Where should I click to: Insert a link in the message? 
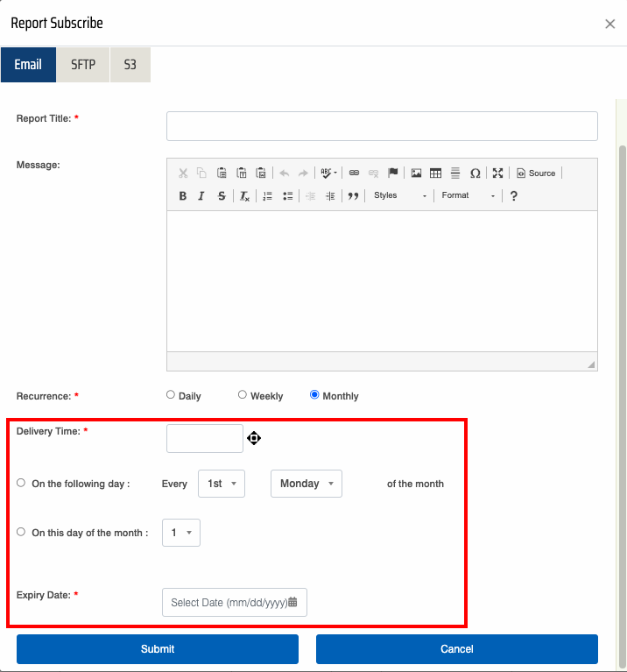354,173
